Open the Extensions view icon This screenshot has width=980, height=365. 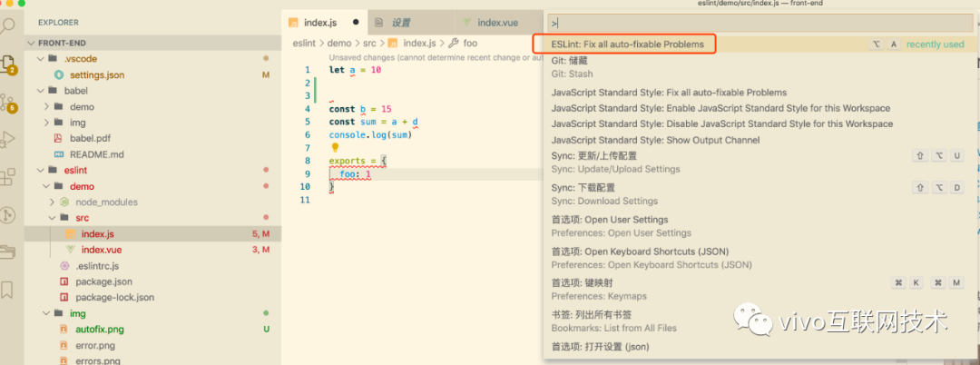click(7, 177)
